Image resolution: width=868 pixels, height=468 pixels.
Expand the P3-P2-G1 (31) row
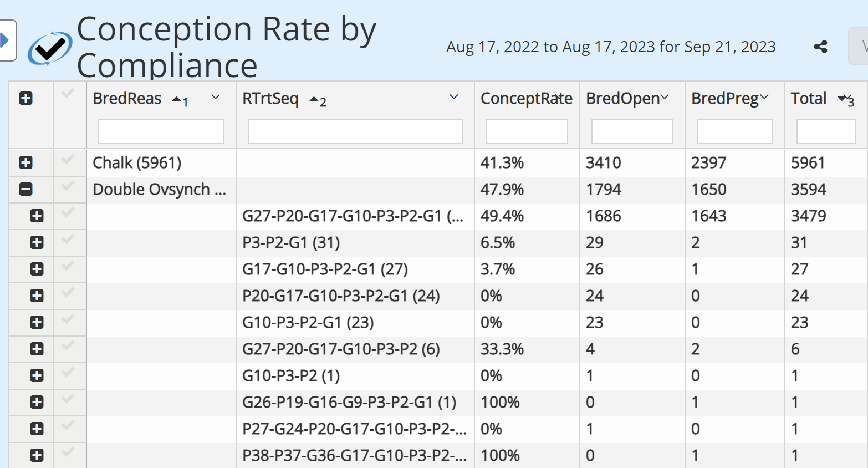37,242
